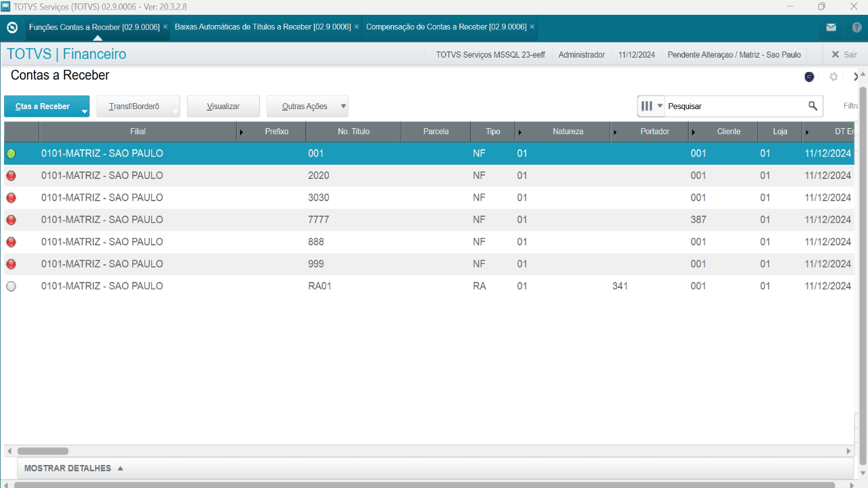Open the help question mark icon
This screenshot has width=868, height=488.
tap(856, 27)
